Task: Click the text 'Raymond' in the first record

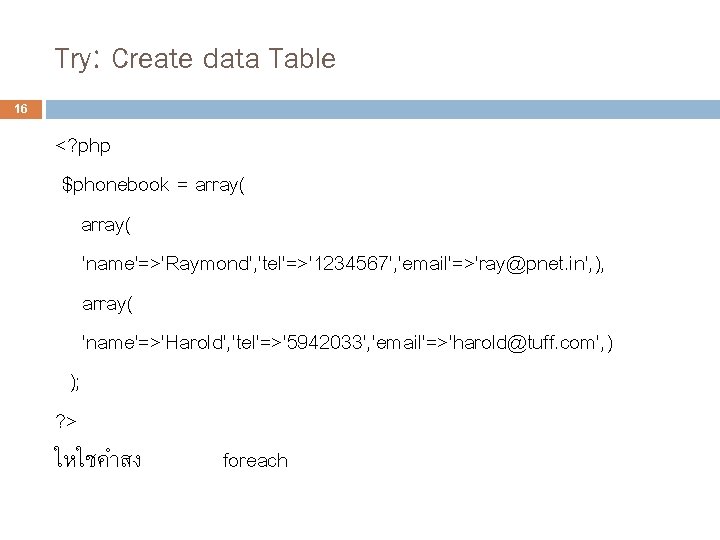Action: click(207, 264)
